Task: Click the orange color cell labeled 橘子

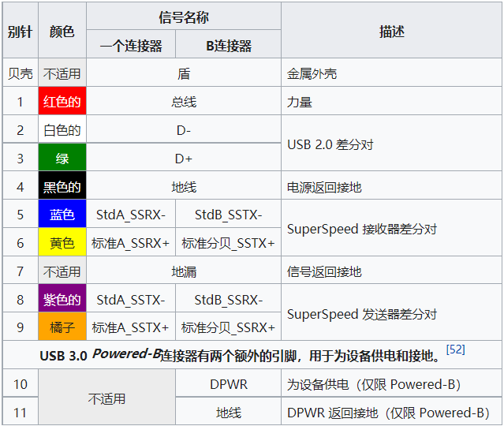Action: point(62,327)
